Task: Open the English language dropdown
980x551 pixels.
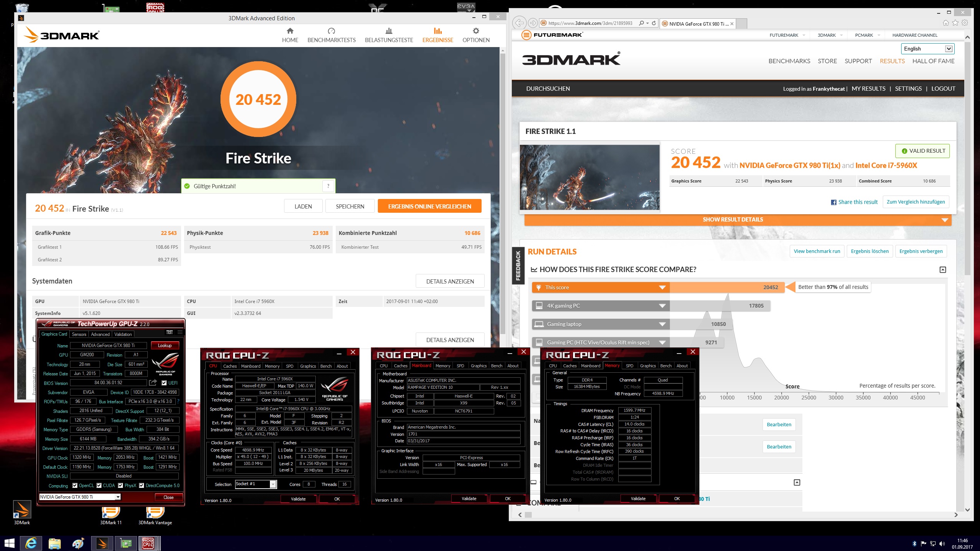Action: point(928,49)
